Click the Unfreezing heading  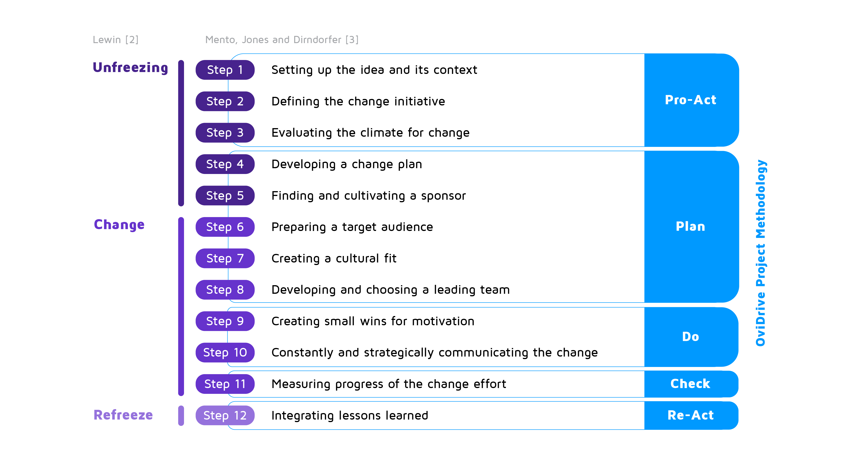[x=130, y=68]
